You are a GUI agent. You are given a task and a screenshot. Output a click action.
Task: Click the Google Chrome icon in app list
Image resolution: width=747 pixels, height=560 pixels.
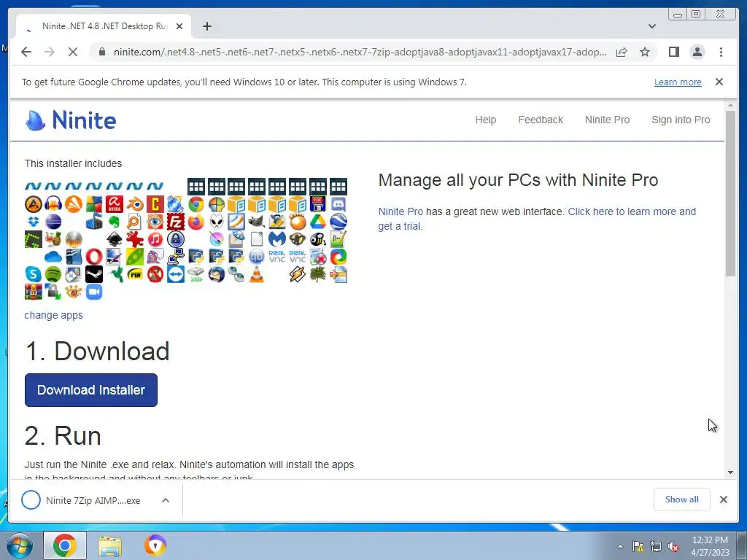pyautogui.click(x=196, y=204)
